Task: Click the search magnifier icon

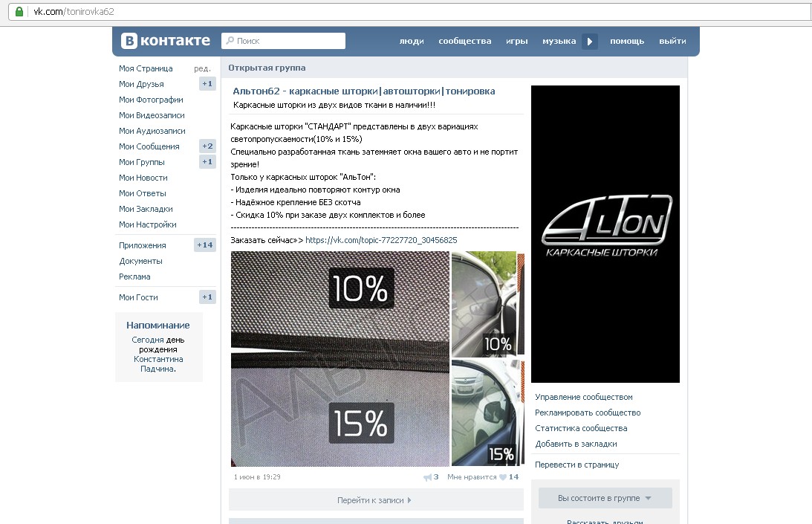Action: (230, 40)
